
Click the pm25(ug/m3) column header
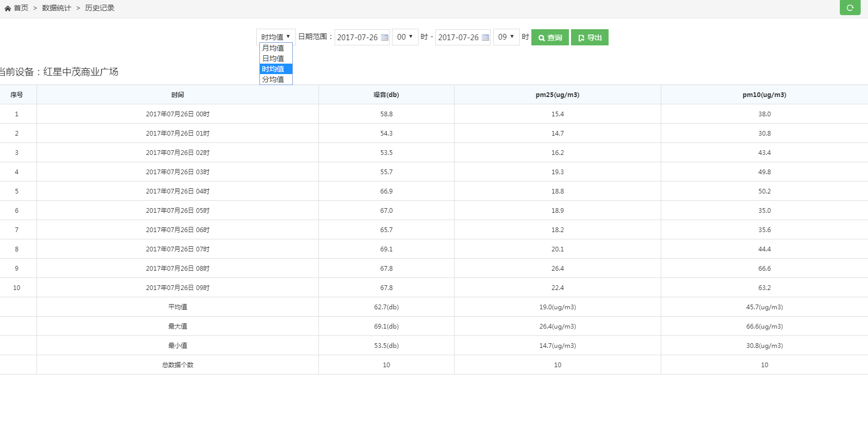[x=557, y=95]
